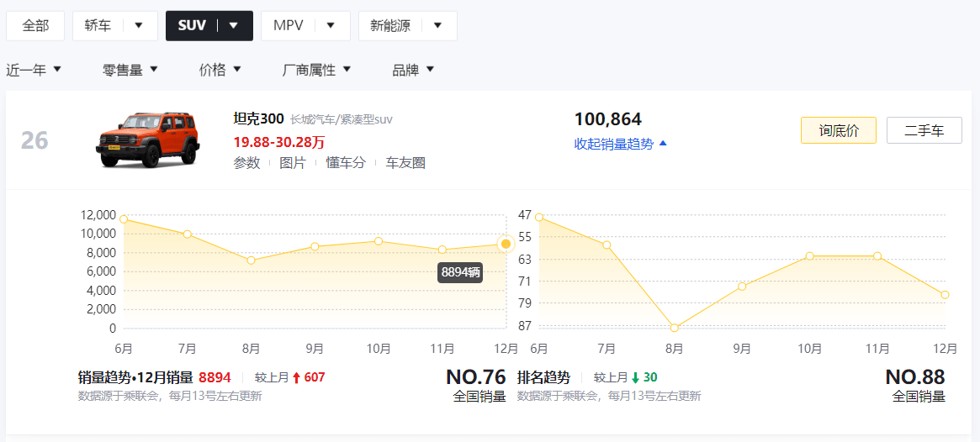Click the 11月 point on ranking chart
Viewport: 980px width, 442px height.
tap(877, 256)
